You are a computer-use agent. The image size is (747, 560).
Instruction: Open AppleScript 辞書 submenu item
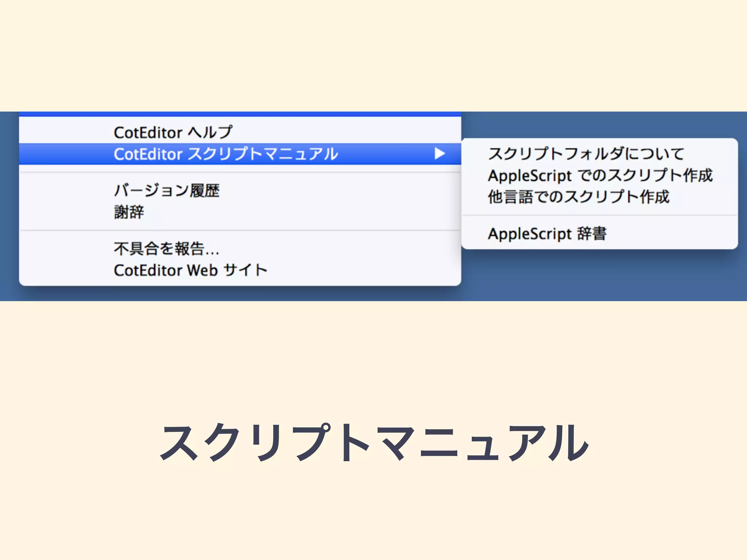[x=600, y=234]
